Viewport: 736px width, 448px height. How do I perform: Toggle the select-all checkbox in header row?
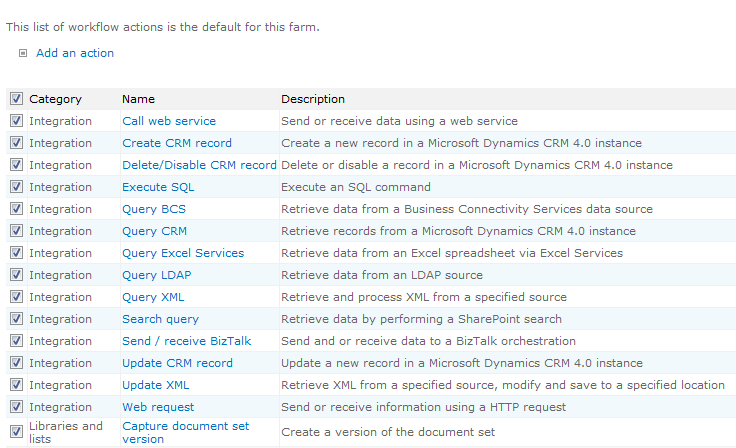click(x=16, y=99)
